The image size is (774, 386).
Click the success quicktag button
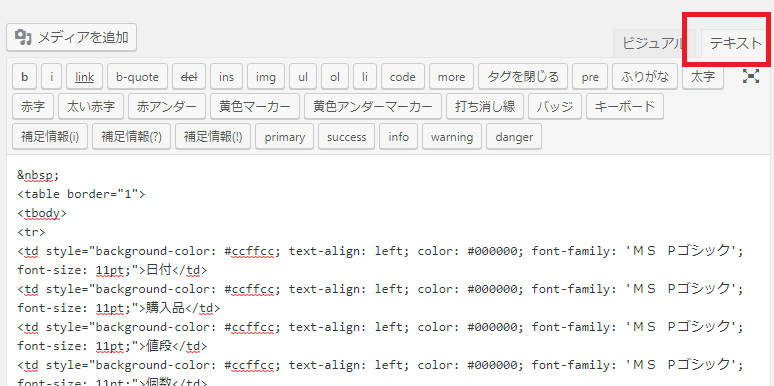tap(347, 137)
